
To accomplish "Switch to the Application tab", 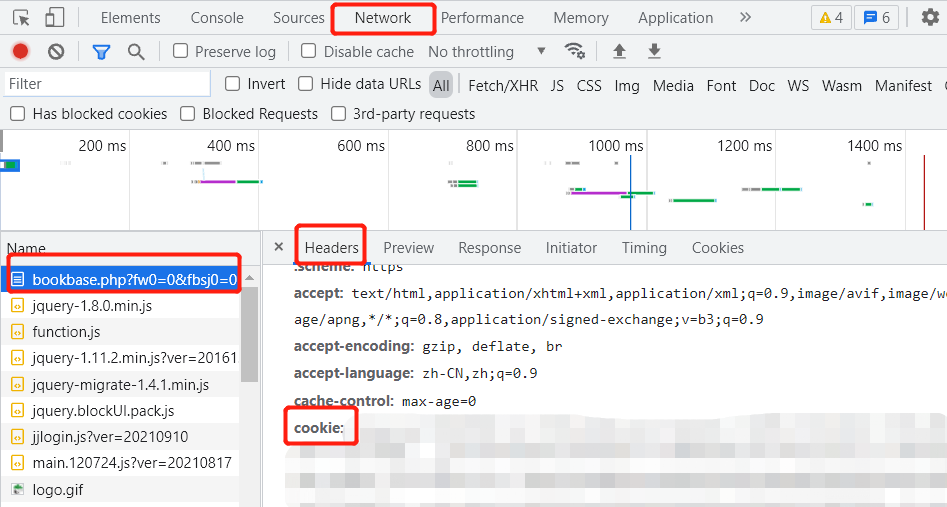I will click(675, 18).
